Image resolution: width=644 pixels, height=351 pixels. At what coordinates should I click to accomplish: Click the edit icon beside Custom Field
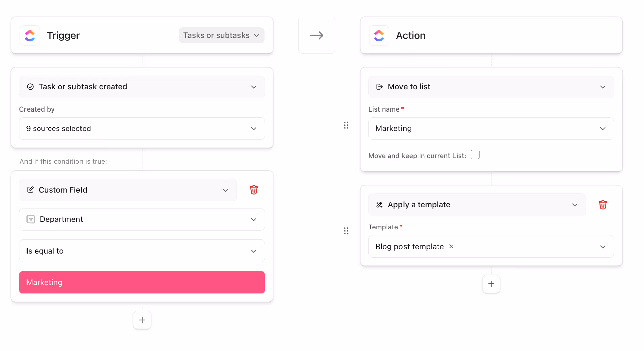pyautogui.click(x=30, y=190)
